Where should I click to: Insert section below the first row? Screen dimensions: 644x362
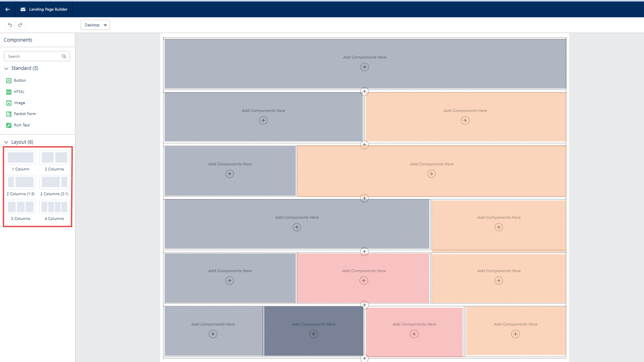coord(364,92)
